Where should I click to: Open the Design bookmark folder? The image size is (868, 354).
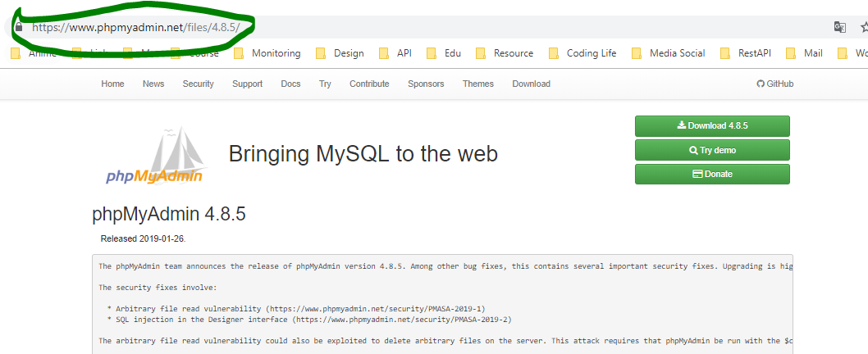(340, 53)
